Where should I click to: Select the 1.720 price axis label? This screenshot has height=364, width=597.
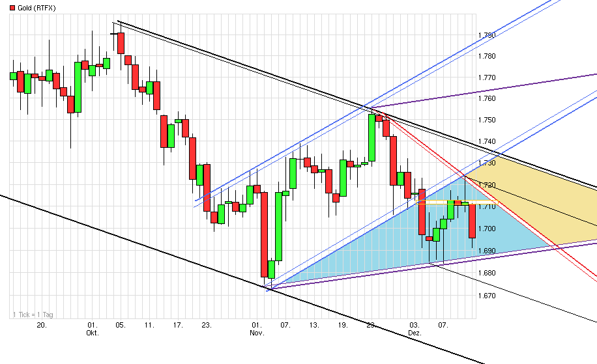coord(487,185)
